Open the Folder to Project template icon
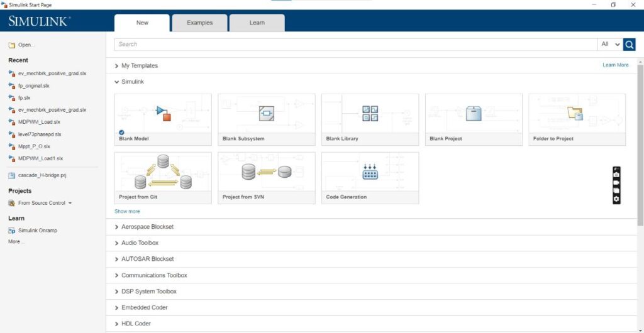 575,113
